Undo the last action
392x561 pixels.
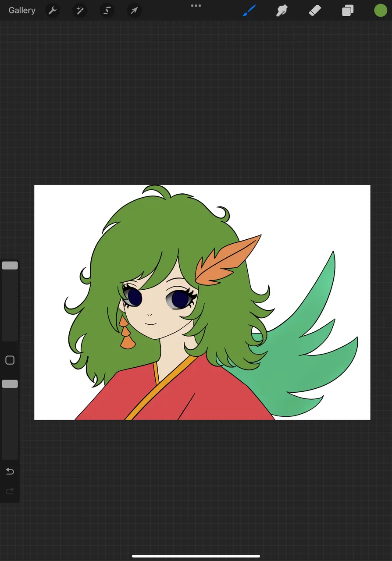[x=10, y=471]
